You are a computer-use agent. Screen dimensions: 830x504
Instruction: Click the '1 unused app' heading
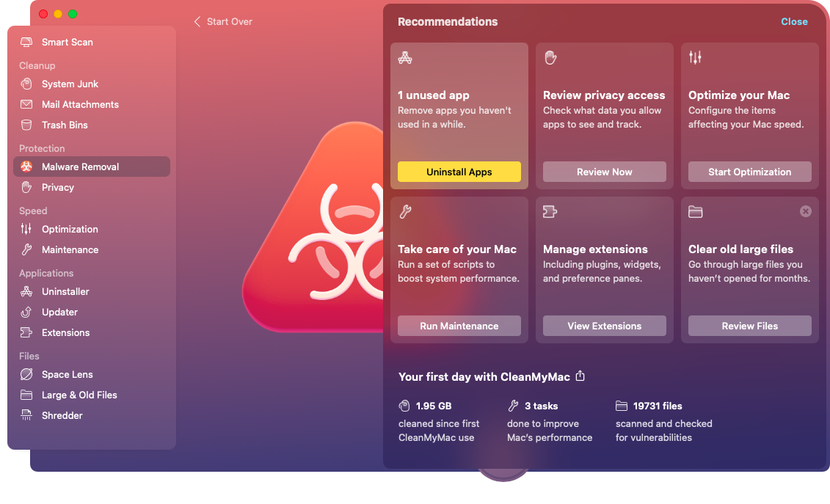point(434,95)
